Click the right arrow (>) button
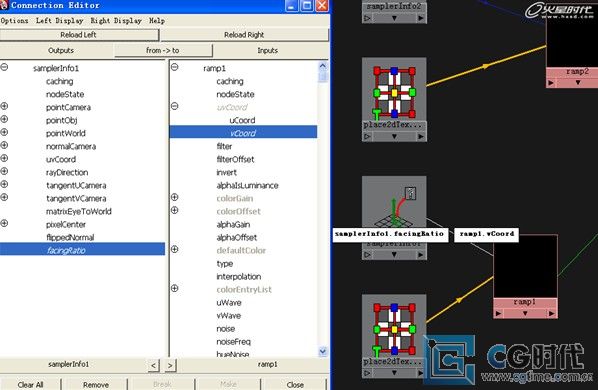This screenshot has height=390, width=598. 170,365
